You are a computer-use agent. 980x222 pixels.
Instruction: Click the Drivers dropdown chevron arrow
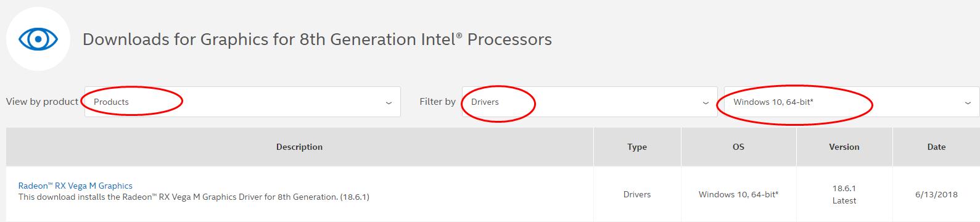tap(706, 102)
